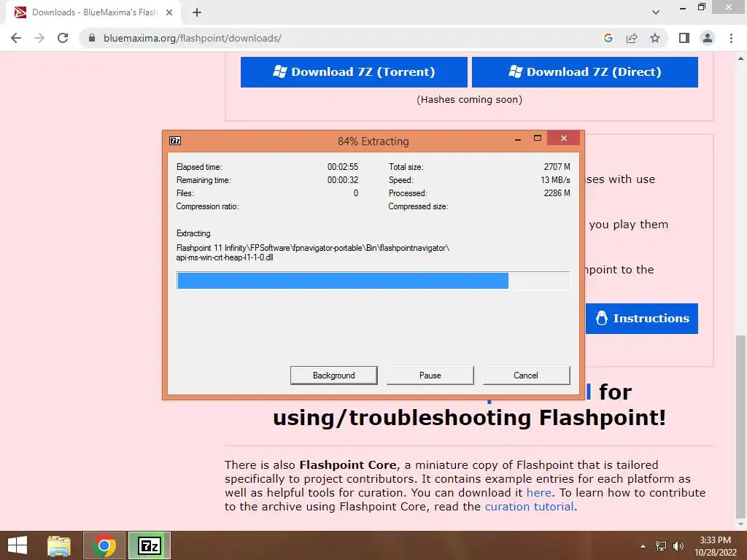Image resolution: width=747 pixels, height=560 pixels.
Task: Click the Background button in 7-Zip dialog
Action: (333, 376)
